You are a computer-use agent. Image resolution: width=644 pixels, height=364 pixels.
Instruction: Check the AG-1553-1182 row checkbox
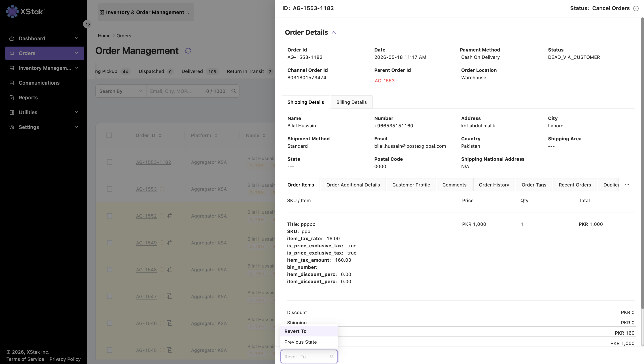pos(110,162)
